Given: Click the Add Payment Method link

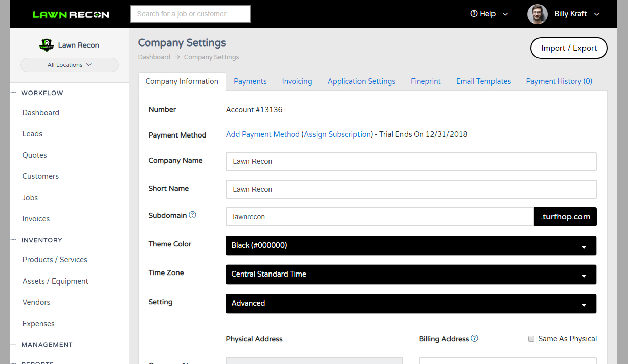Looking at the screenshot, I should [262, 134].
